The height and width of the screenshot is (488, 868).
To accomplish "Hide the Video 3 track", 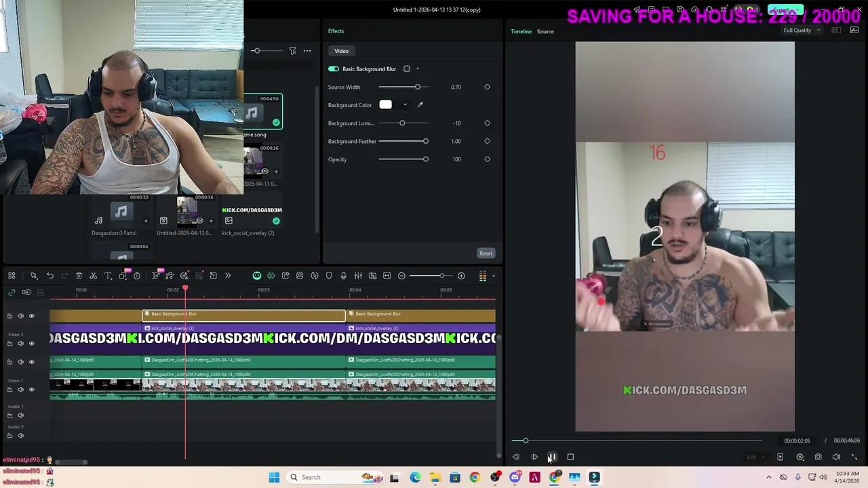I will tap(31, 344).
